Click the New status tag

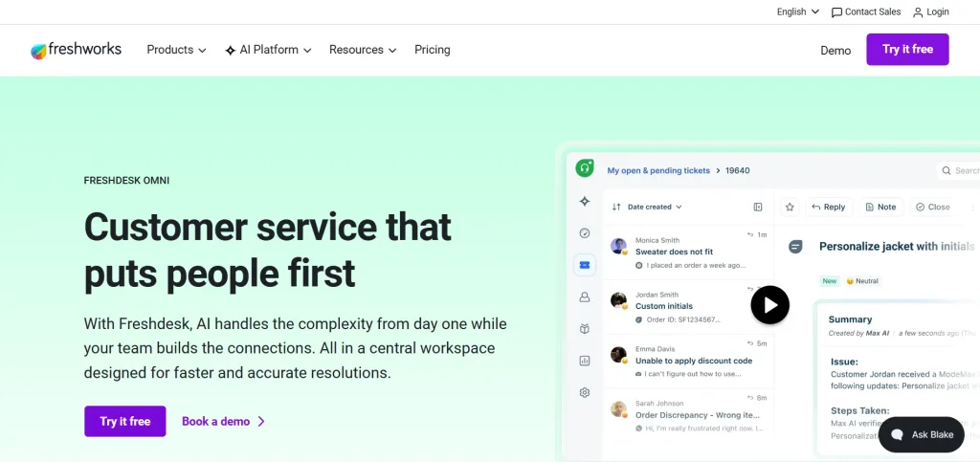point(830,281)
